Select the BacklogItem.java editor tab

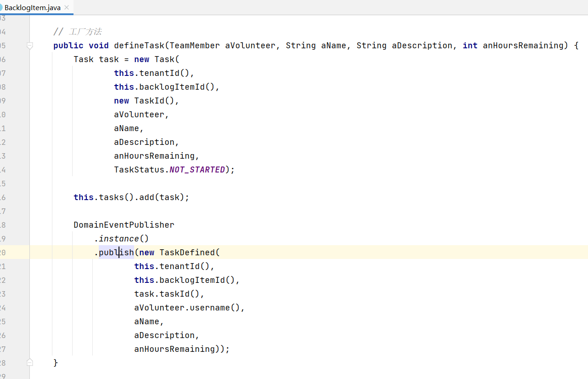[36, 7]
